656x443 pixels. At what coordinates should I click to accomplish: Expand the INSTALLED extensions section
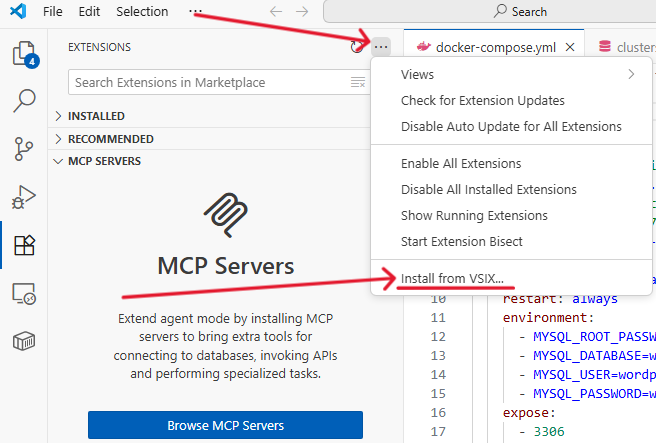tap(96, 116)
